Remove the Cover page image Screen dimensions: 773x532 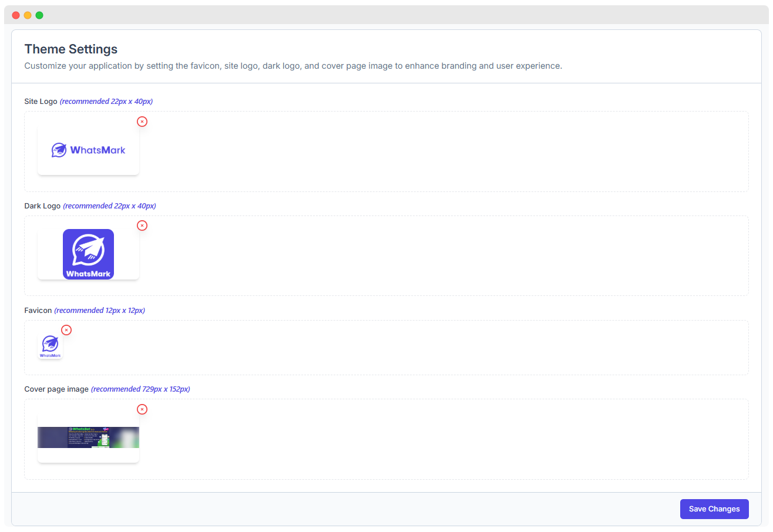click(142, 409)
